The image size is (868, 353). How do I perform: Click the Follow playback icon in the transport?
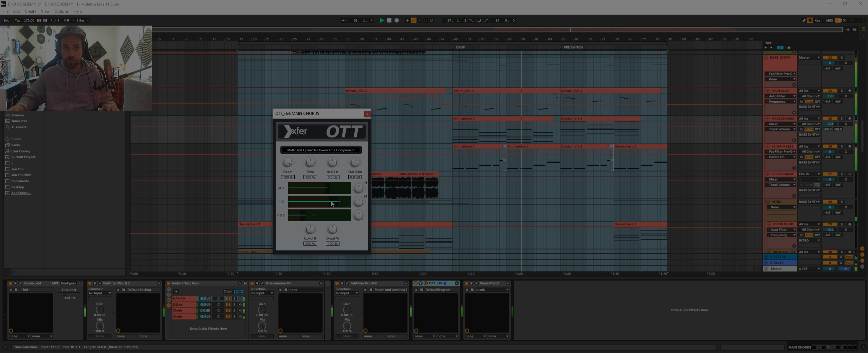[x=344, y=20]
